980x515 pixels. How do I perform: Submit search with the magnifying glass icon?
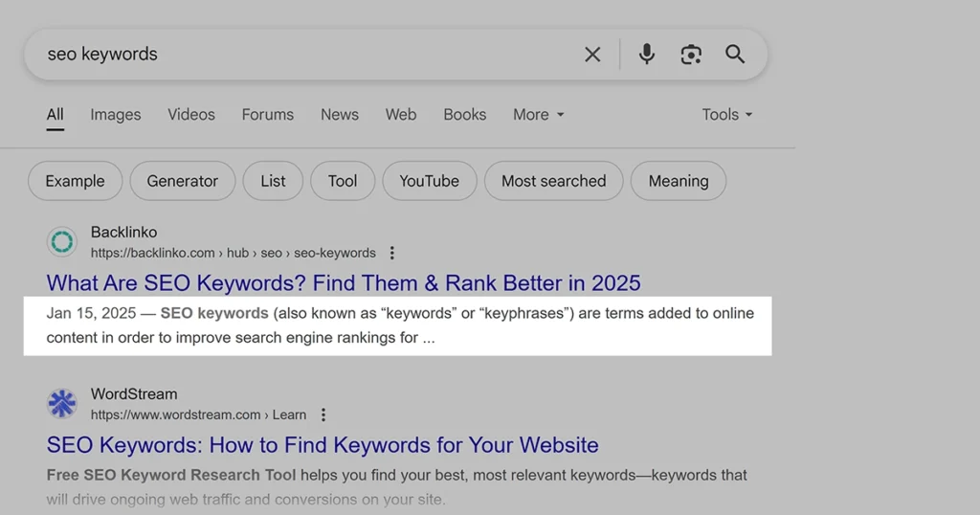click(x=735, y=55)
